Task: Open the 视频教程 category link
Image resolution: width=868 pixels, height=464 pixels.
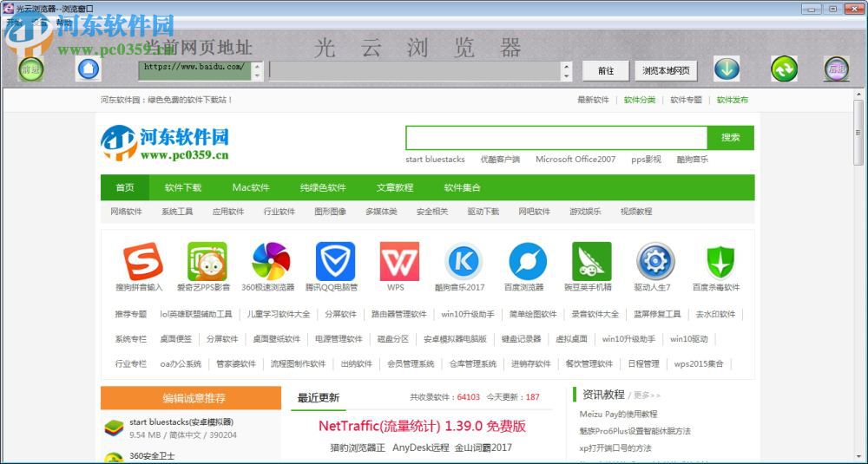Action: tap(636, 212)
